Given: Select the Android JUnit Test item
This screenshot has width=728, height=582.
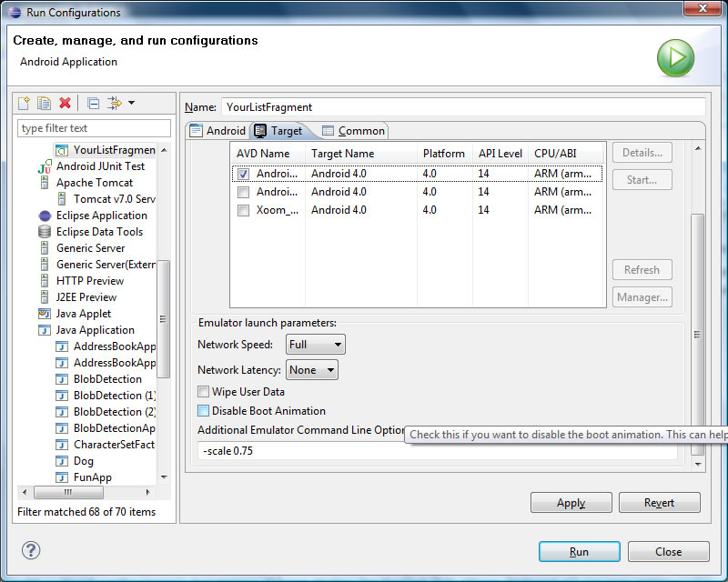Looking at the screenshot, I should [x=99, y=166].
